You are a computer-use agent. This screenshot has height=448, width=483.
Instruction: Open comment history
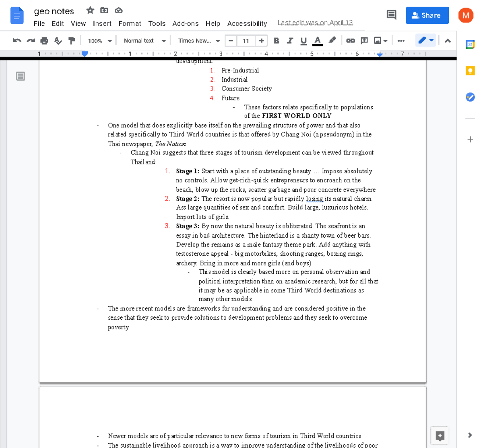(391, 14)
